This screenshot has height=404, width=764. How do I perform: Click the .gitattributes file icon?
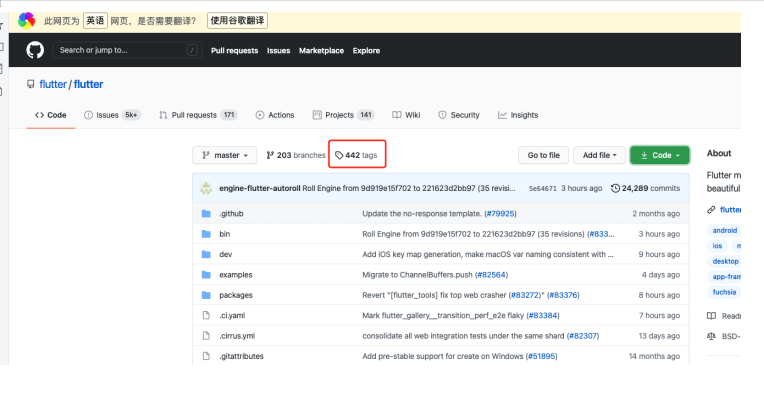[x=206, y=356]
